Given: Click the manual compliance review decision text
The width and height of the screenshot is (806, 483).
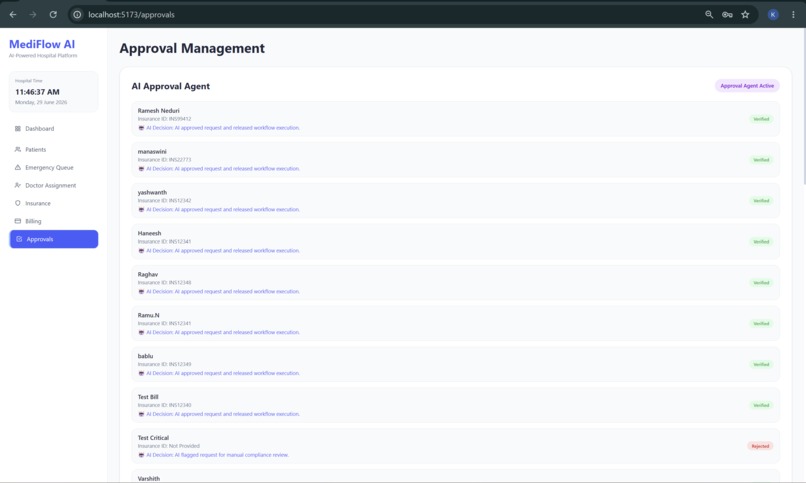Looking at the screenshot, I should [217, 455].
